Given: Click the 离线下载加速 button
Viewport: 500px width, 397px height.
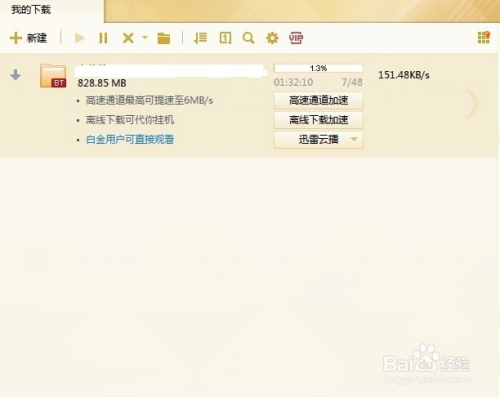Looking at the screenshot, I should 318,120.
